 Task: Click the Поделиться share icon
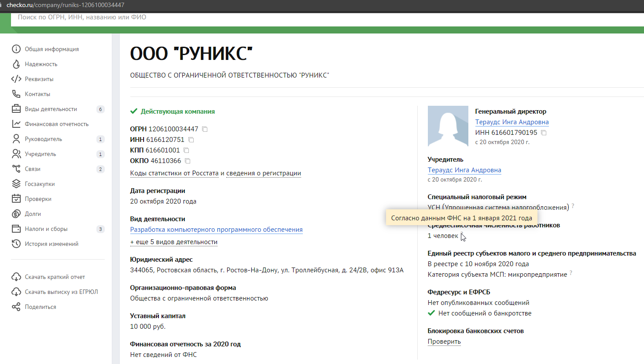coord(16,307)
